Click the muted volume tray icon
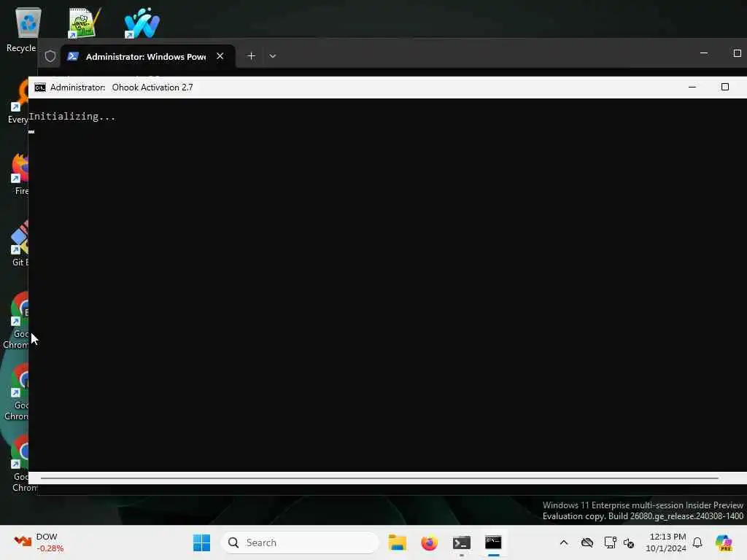This screenshot has width=747, height=560. pyautogui.click(x=629, y=542)
